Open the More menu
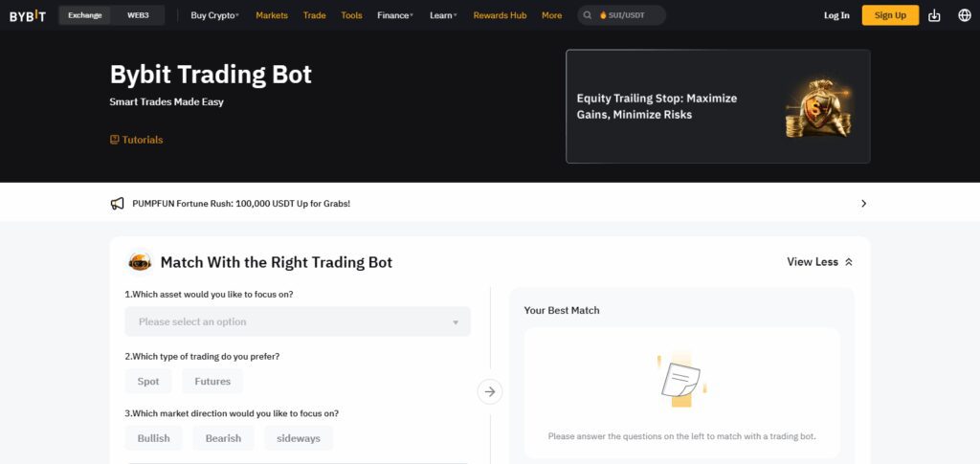The width and height of the screenshot is (980, 464). [x=552, y=15]
